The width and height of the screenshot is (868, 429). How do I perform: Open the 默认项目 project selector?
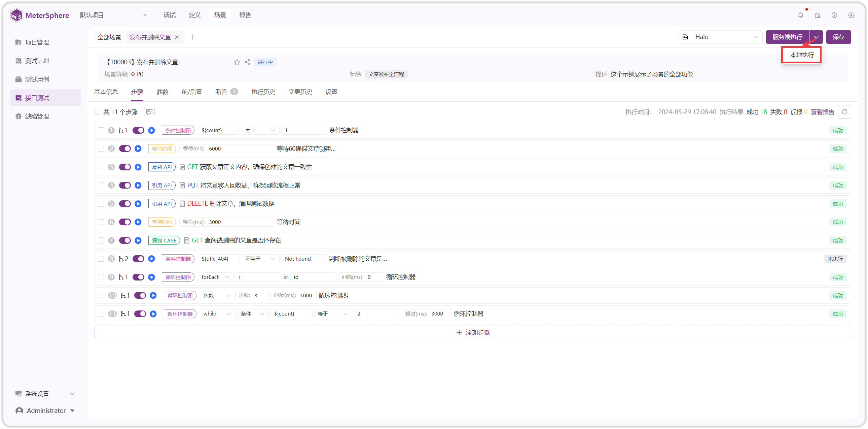[113, 15]
